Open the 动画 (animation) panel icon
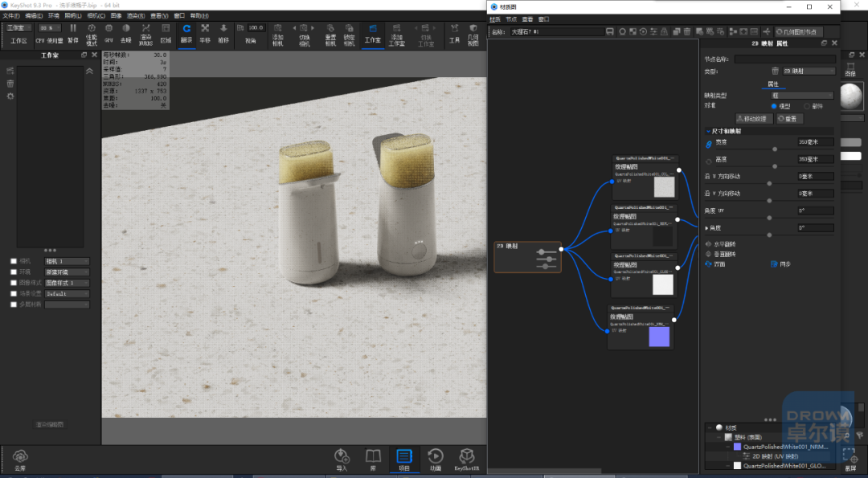 pyautogui.click(x=436, y=460)
